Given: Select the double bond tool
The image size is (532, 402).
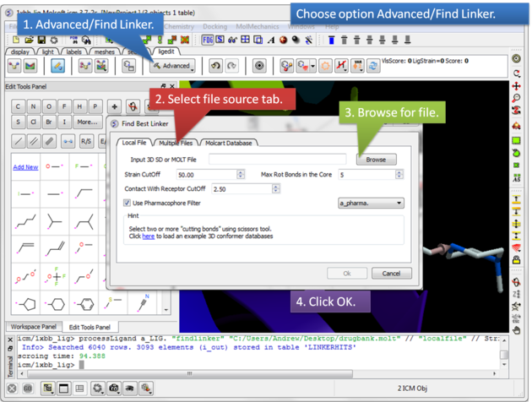Looking at the screenshot, I should click(x=34, y=141).
